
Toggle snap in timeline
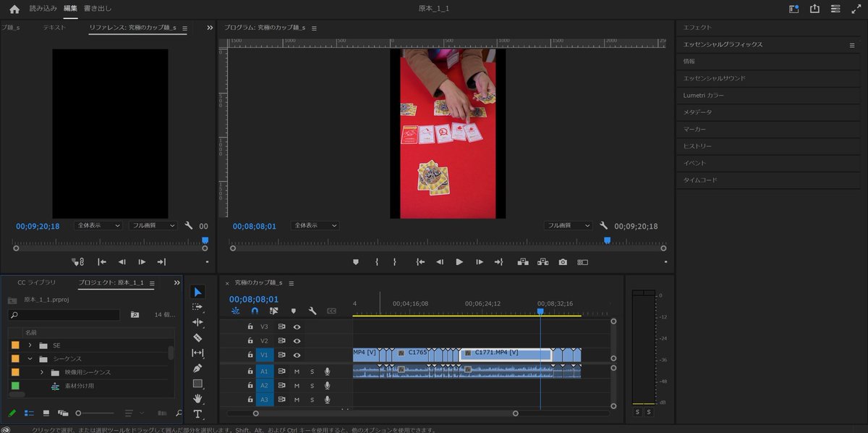click(255, 311)
